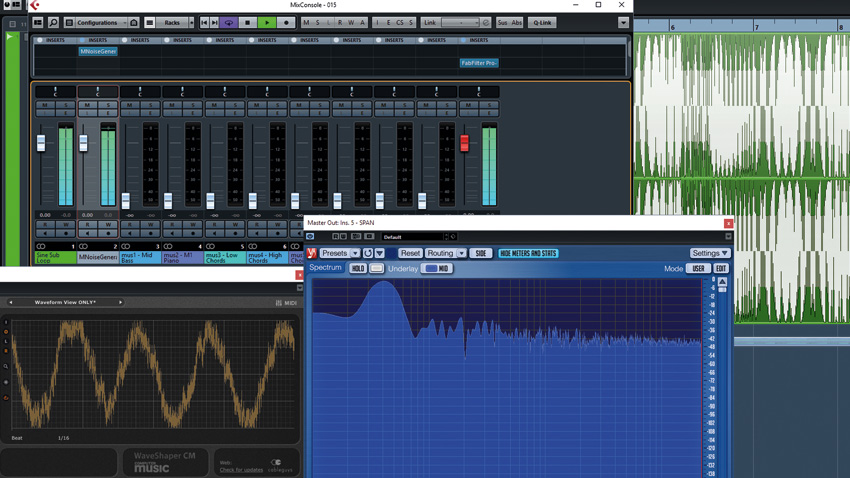
Task: Toggle the purple cycle loop button
Action: pos(229,23)
